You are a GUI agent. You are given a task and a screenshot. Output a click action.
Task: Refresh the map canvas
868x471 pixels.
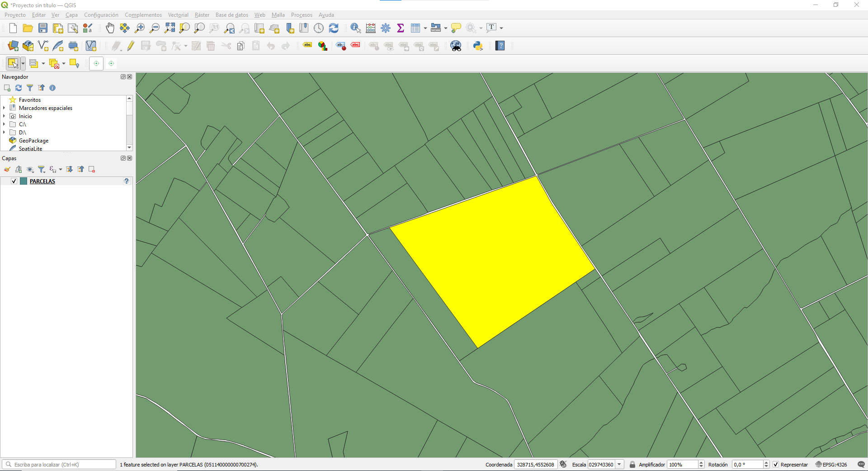tap(334, 28)
